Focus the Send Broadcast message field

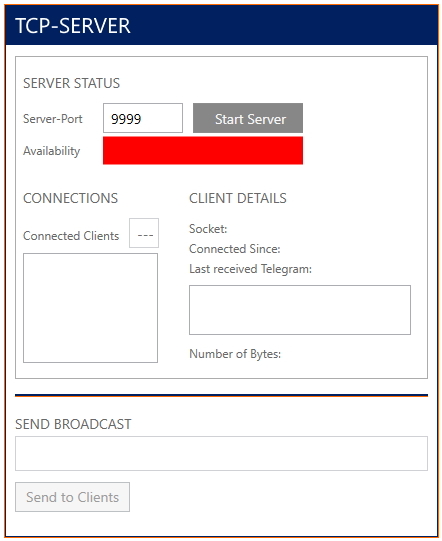pos(221,453)
